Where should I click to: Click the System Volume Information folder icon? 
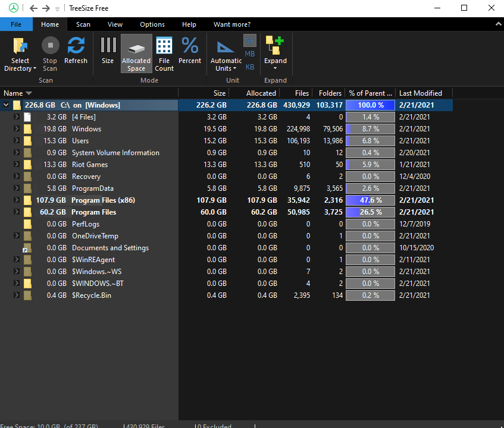tap(27, 153)
